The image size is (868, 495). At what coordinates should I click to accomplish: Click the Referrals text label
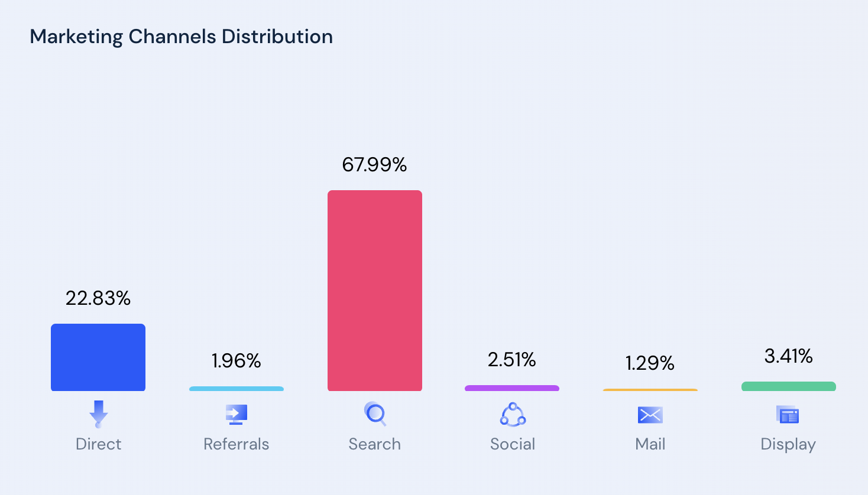[x=237, y=444]
